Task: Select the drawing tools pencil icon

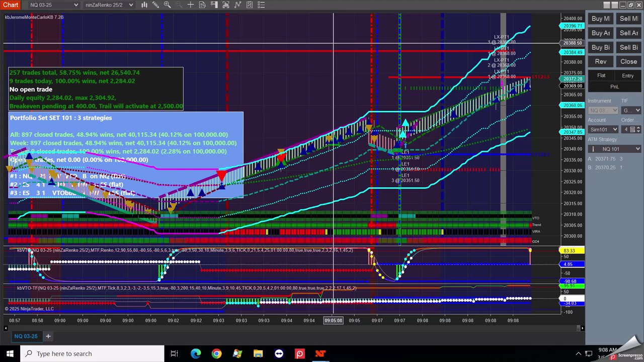Action: coord(155,5)
